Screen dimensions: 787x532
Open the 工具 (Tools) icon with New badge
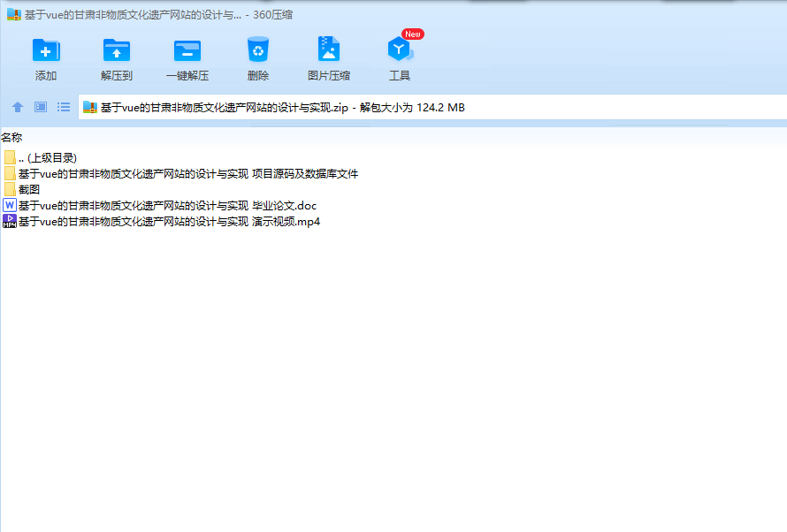click(x=400, y=49)
